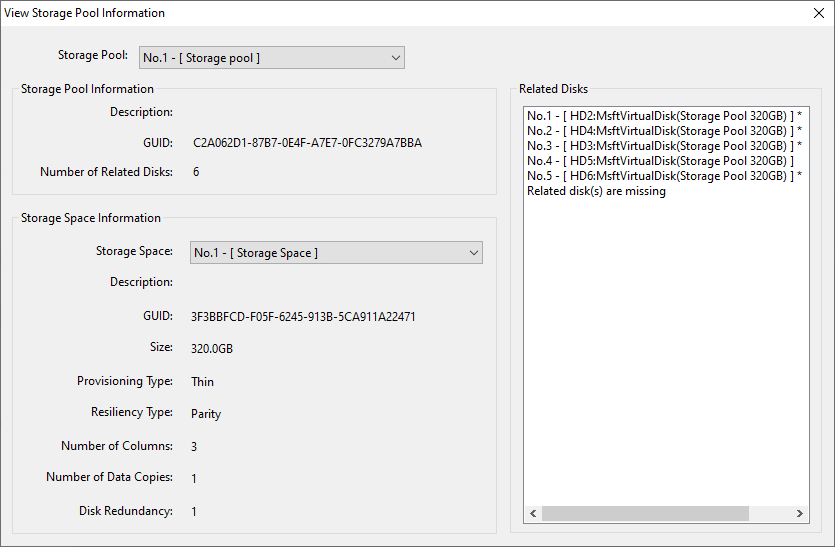
Task: Click the Provisioning Type value Thin
Action: (x=202, y=382)
